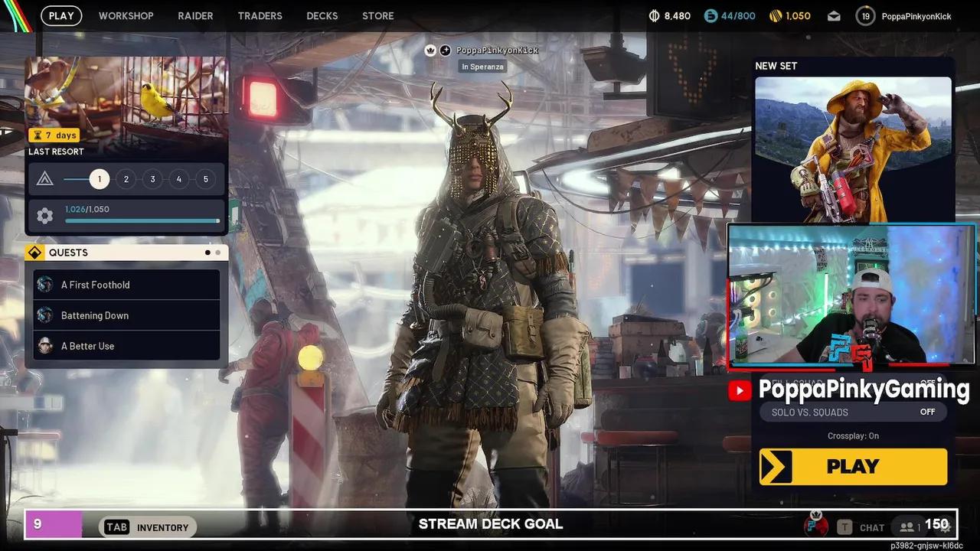Open the A Better Use quest
980x551 pixels.
pos(127,346)
